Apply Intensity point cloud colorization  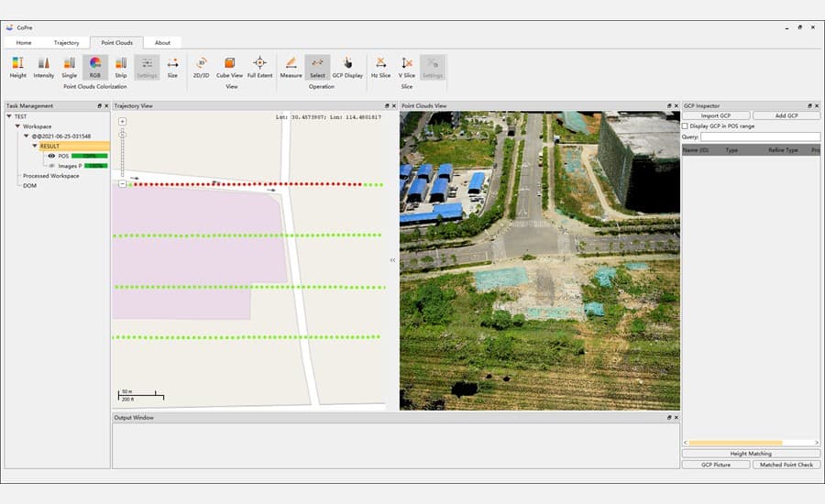tap(44, 63)
